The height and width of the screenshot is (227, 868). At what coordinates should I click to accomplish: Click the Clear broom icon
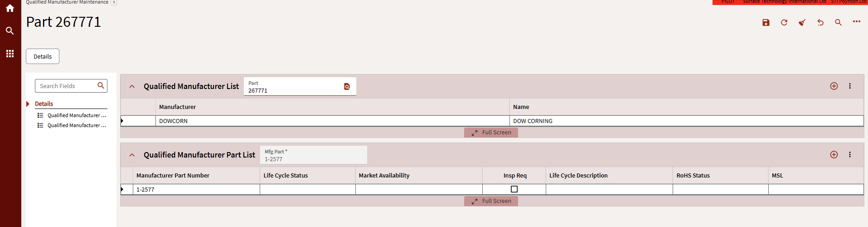802,23
